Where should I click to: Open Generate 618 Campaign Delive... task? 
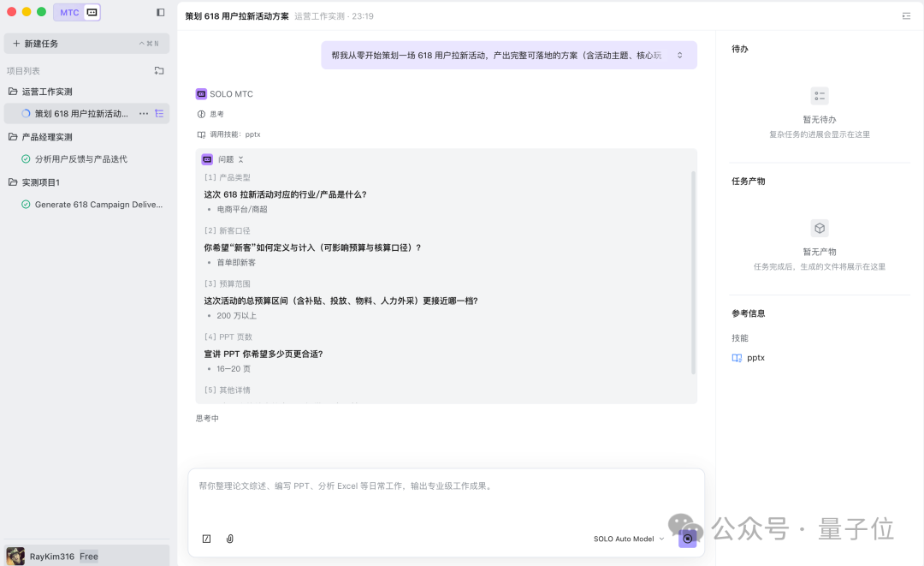(98, 205)
